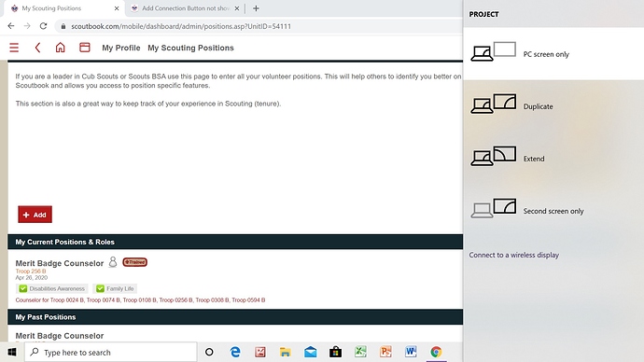Open File Explorer on taskbar

tap(285, 352)
